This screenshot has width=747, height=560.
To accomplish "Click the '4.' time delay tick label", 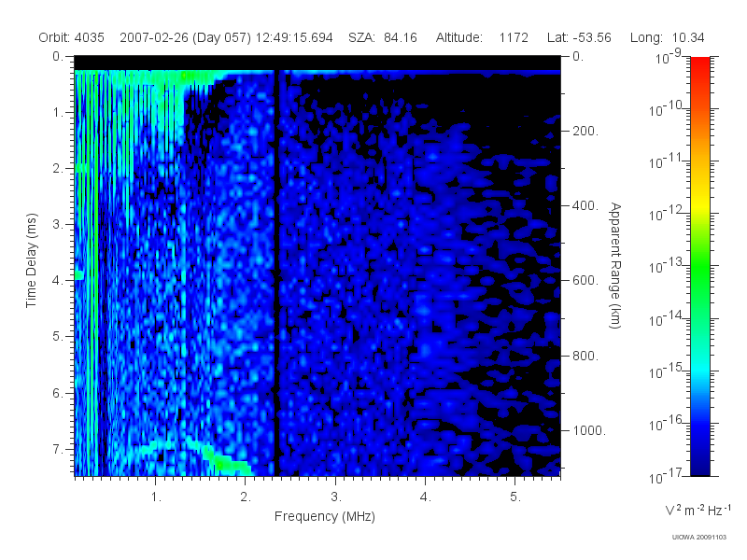I will pyautogui.click(x=58, y=281).
